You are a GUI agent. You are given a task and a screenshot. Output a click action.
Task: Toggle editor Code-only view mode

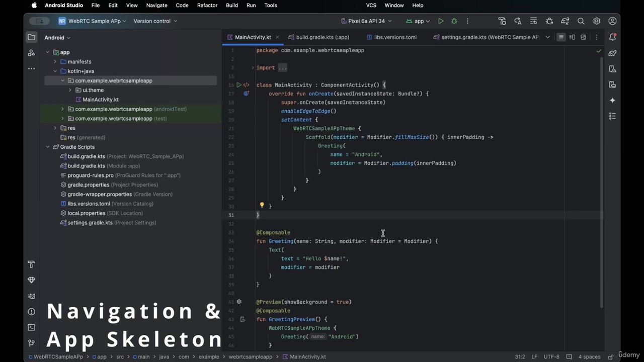click(561, 37)
